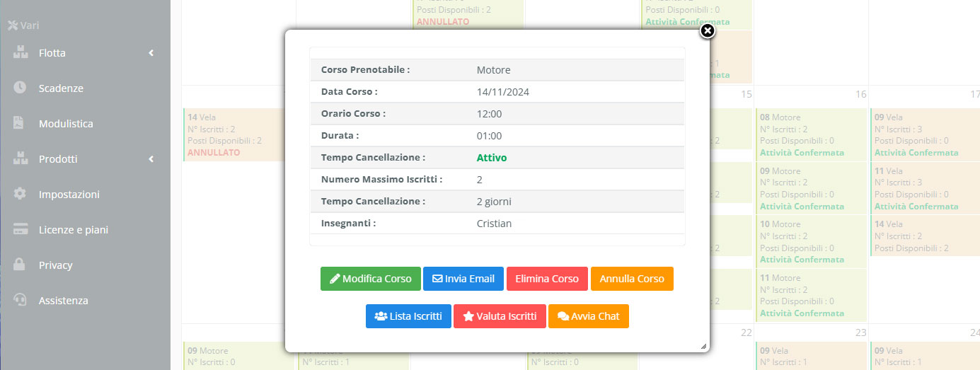Click the Modulistica document icon

coord(19,123)
